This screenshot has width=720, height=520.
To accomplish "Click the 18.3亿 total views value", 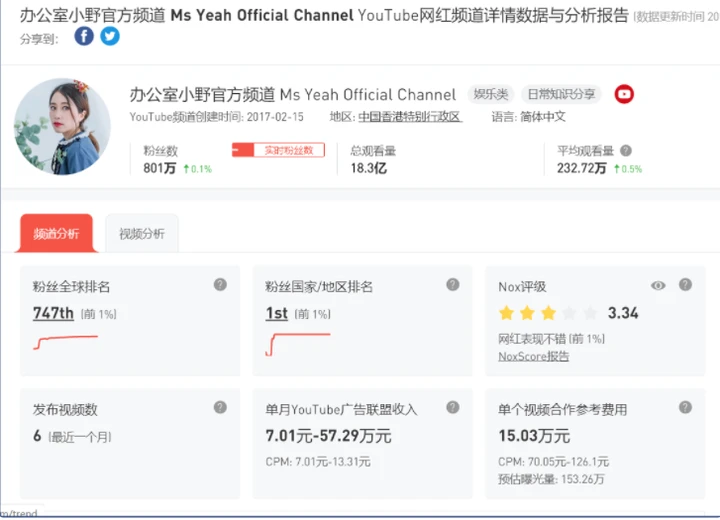I will click(x=369, y=169).
